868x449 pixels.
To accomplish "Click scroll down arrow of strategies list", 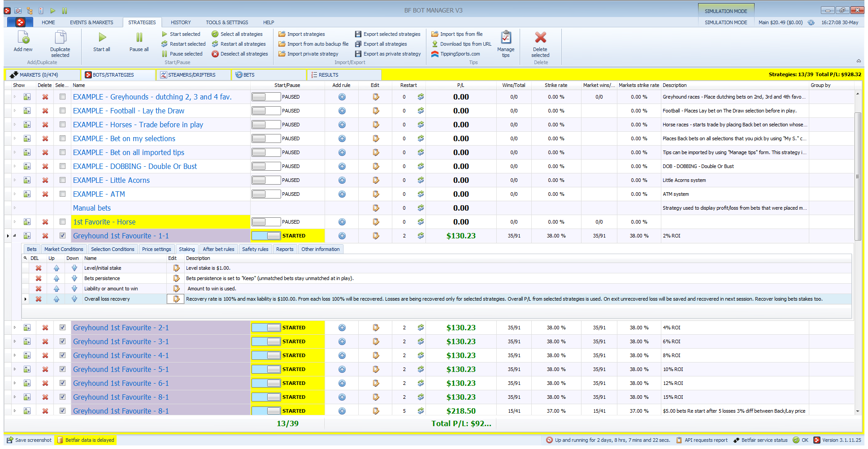I will click(858, 411).
